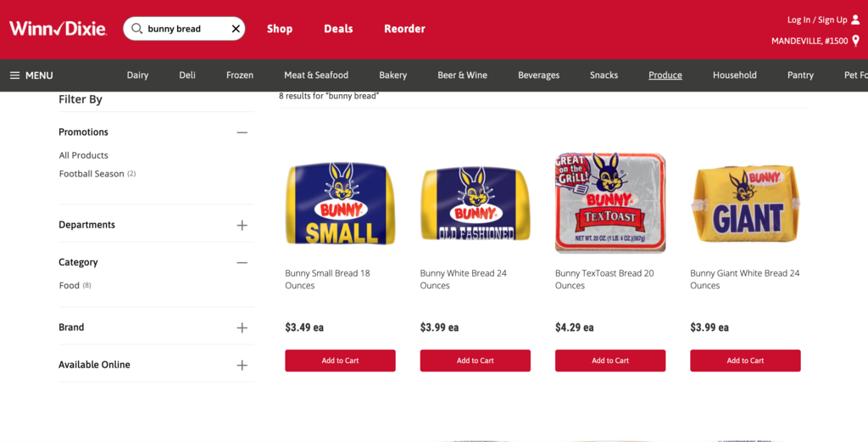Screen dimensions: 868x442
Task: Click the search magnifier icon
Action: 136,29
